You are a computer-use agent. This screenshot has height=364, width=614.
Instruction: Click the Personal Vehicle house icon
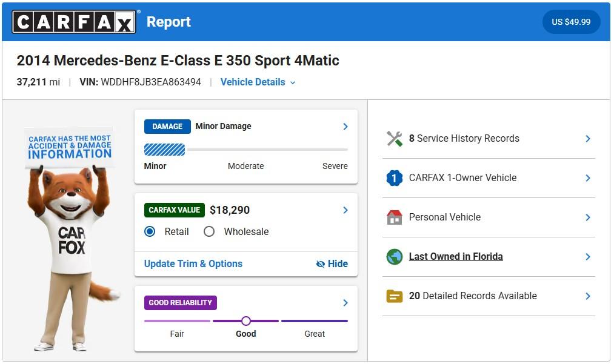395,217
